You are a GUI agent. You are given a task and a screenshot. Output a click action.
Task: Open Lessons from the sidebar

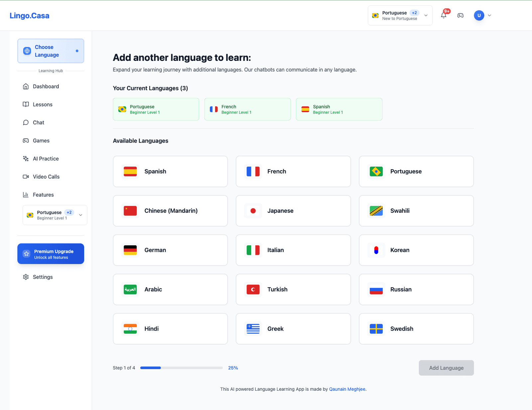pyautogui.click(x=43, y=104)
